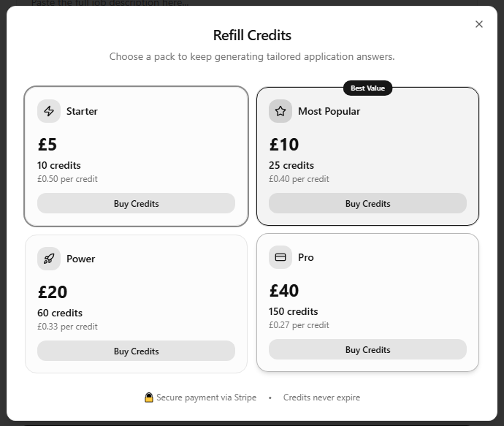Click the star Most Popular icon
This screenshot has height=426, width=504.
tap(280, 111)
